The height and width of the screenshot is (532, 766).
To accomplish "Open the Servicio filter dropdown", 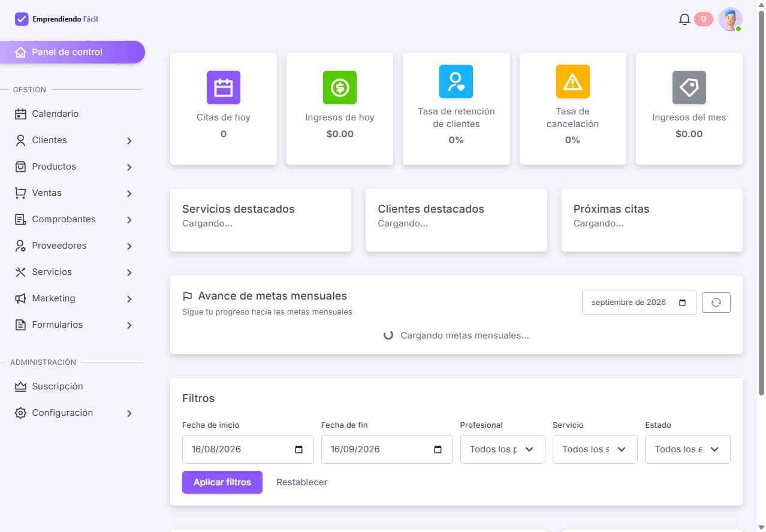I will click(595, 449).
